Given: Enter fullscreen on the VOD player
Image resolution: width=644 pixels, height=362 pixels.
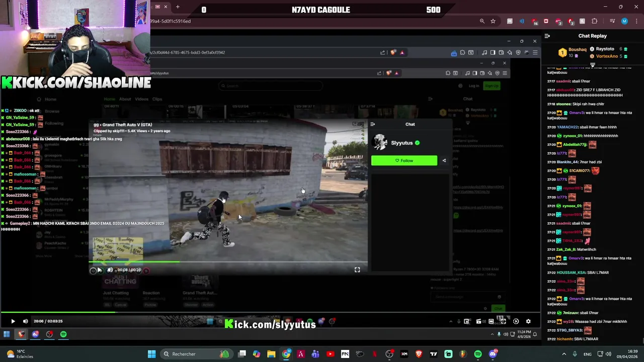Looking at the screenshot, I should (503, 321).
